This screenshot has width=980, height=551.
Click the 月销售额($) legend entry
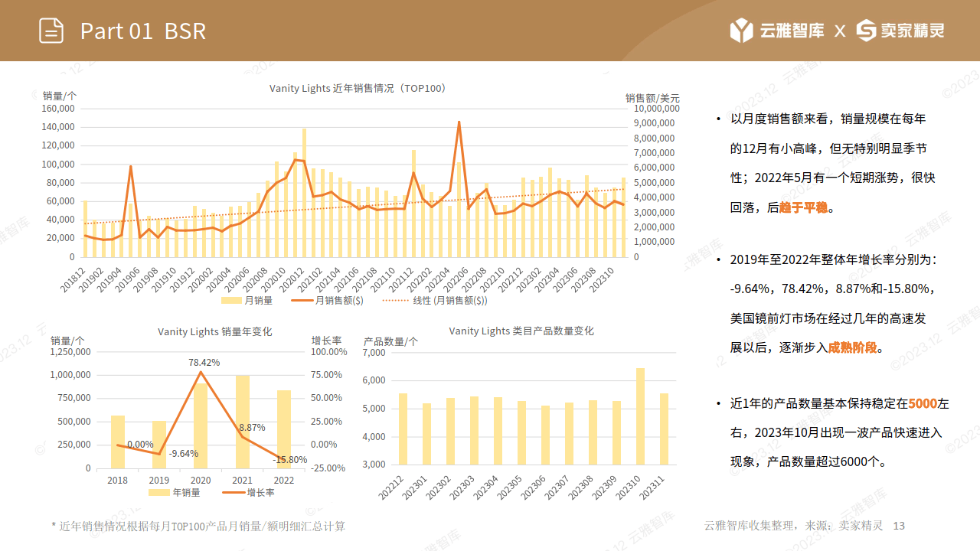328,301
